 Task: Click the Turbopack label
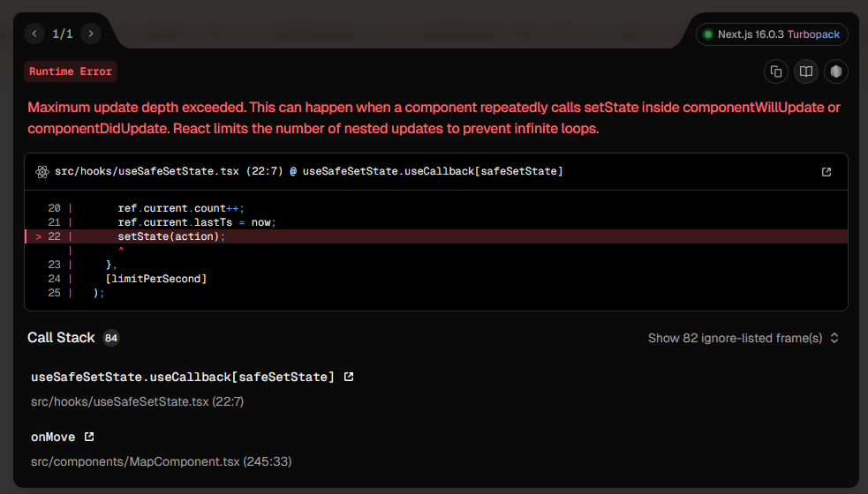(x=813, y=34)
